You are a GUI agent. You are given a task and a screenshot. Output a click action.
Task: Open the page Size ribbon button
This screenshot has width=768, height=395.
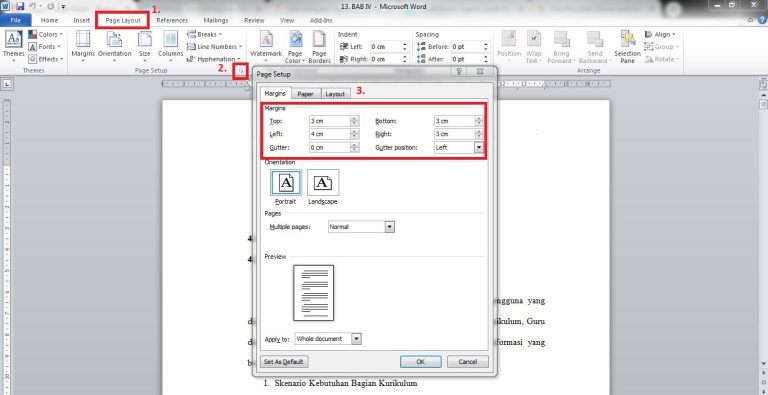[144, 45]
